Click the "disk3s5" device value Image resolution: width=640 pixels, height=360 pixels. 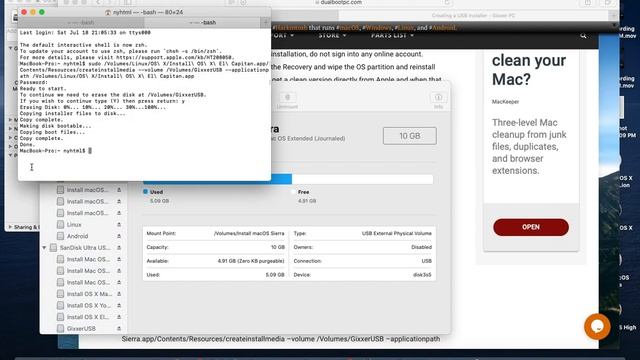click(x=422, y=275)
